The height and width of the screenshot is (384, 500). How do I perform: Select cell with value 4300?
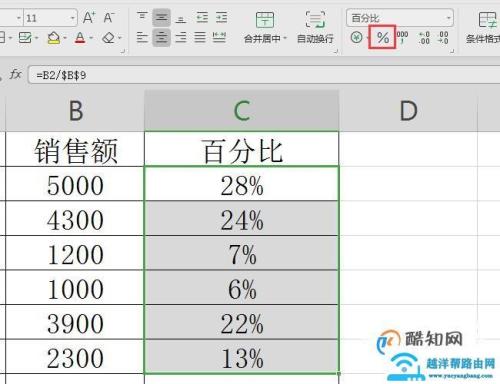[75, 219]
